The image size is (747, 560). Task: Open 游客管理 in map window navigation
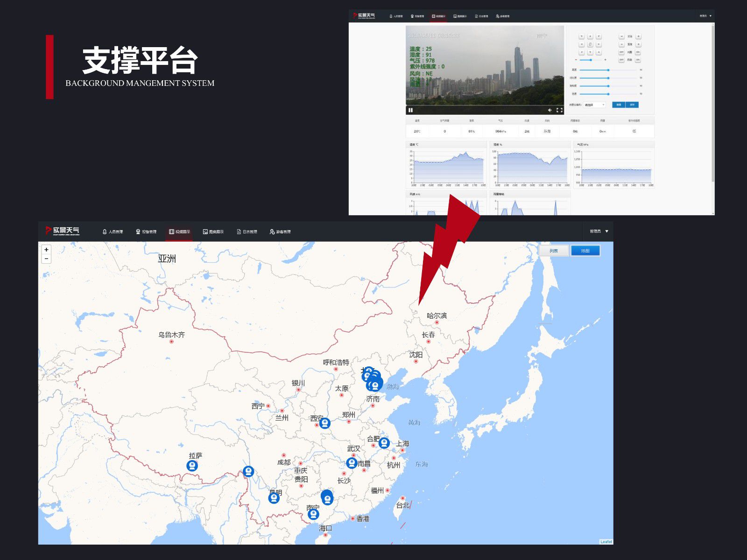coord(280,231)
